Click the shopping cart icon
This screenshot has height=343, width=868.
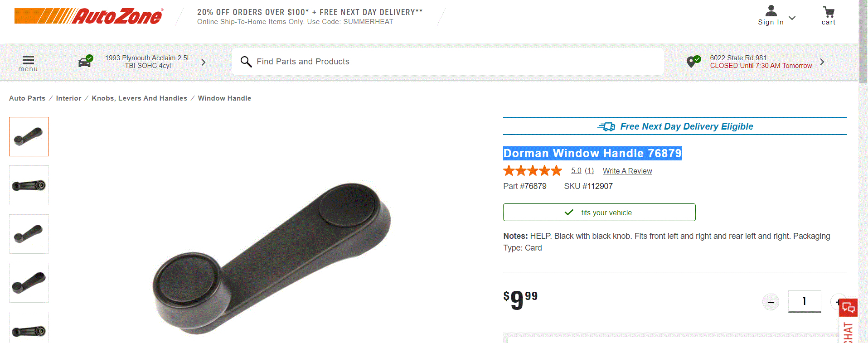click(x=829, y=12)
